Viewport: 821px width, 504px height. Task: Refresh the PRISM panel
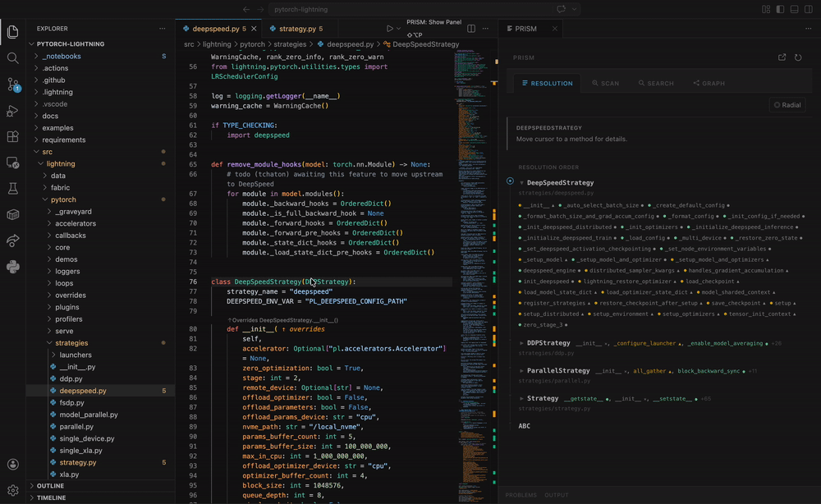point(798,57)
